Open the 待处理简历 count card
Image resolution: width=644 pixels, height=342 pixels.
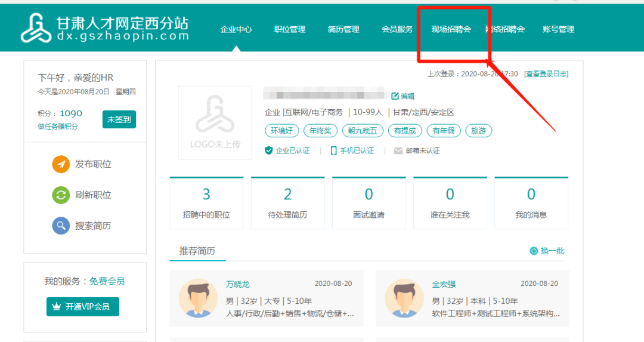coord(287,203)
